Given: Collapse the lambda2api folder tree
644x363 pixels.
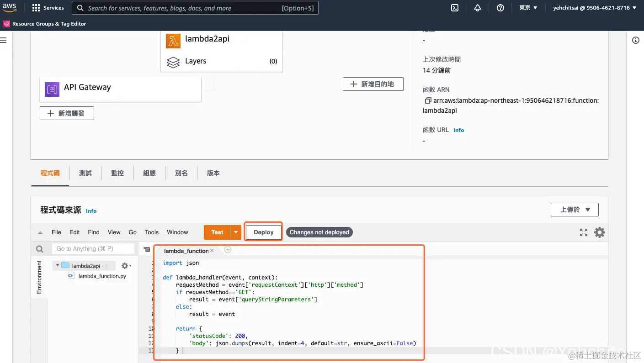Looking at the screenshot, I should [x=58, y=265].
